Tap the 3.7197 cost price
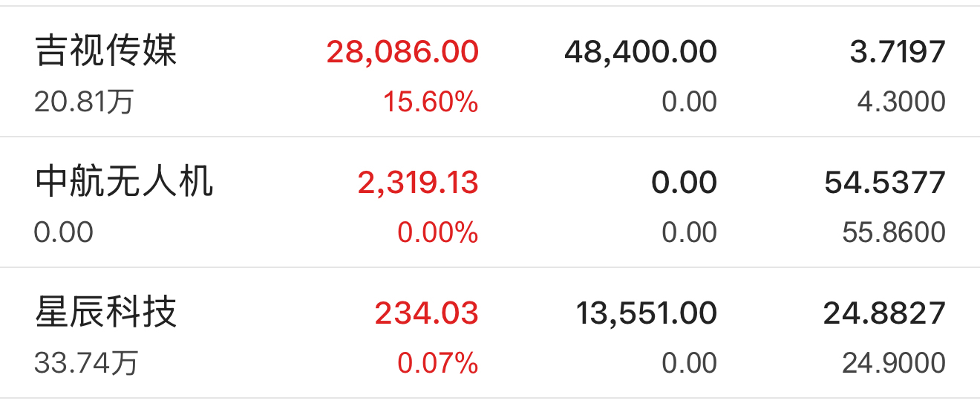The height and width of the screenshot is (418, 980). [x=898, y=52]
